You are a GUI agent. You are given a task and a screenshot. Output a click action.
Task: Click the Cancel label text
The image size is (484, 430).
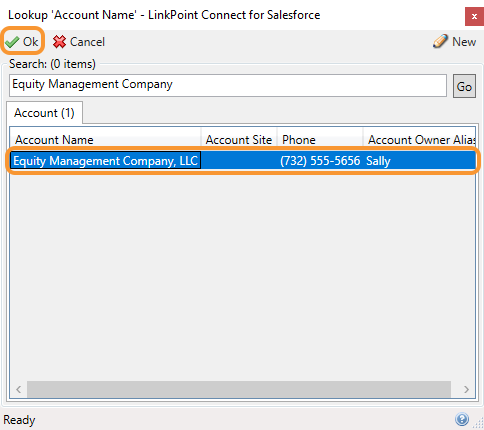(x=87, y=42)
